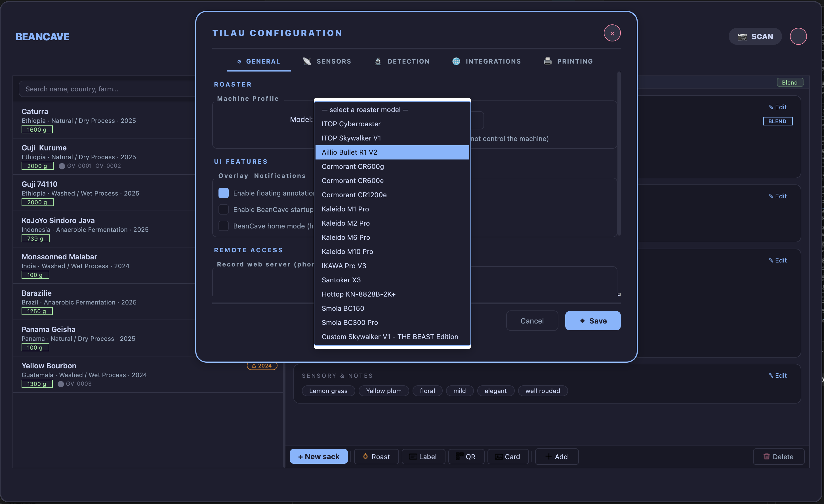The width and height of the screenshot is (824, 504).
Task: Uncheck Enable floating annotations checkbox
Action: (x=223, y=193)
